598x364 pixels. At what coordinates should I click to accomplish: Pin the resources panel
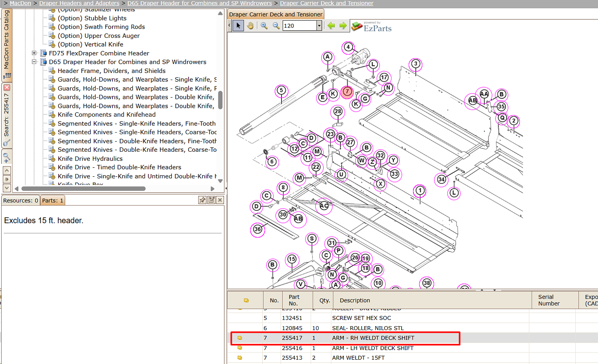pyautogui.click(x=202, y=200)
